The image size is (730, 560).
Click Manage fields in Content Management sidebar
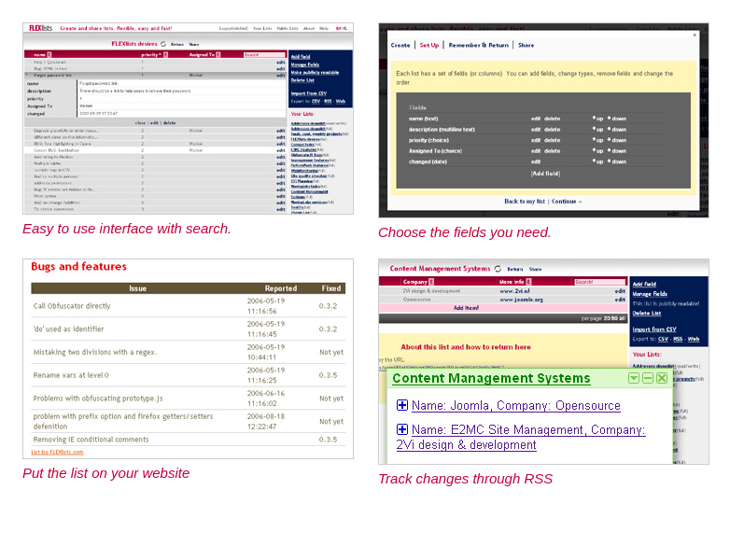coord(650,294)
